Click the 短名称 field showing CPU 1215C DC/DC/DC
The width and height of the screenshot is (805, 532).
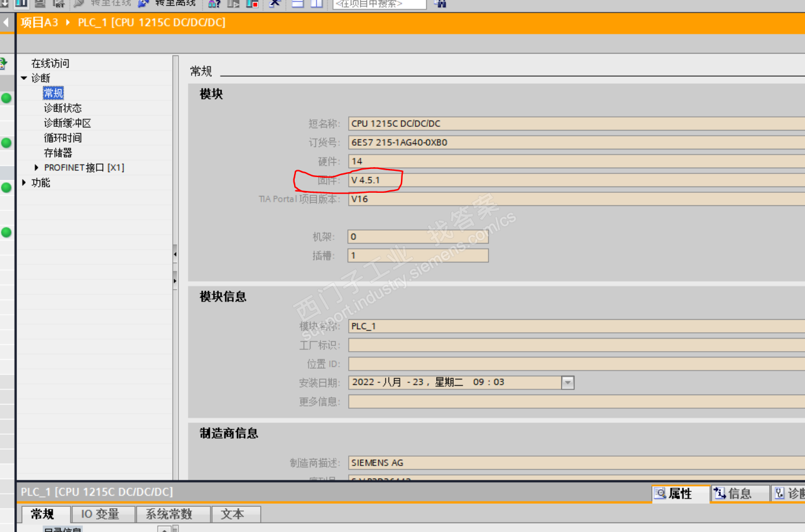(576, 124)
